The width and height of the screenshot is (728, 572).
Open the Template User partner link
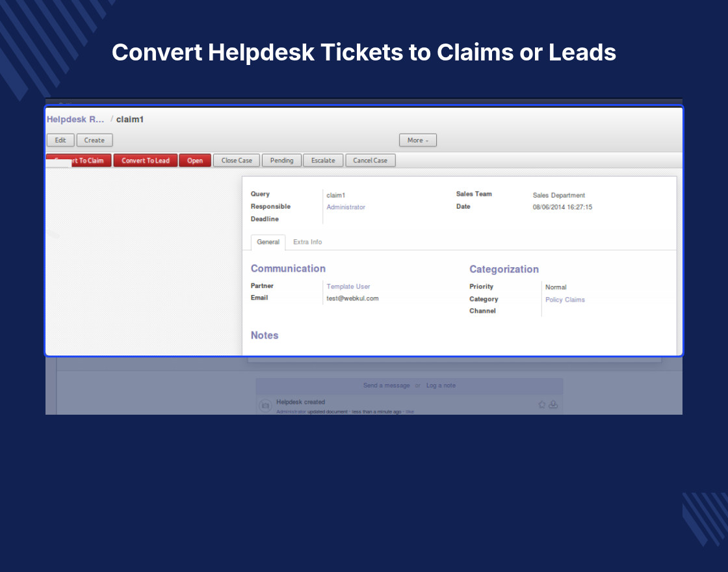pyautogui.click(x=348, y=287)
